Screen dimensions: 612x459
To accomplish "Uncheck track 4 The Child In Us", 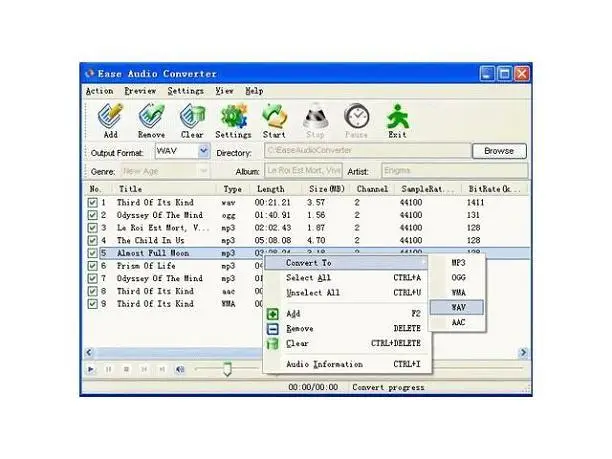I will [x=92, y=240].
